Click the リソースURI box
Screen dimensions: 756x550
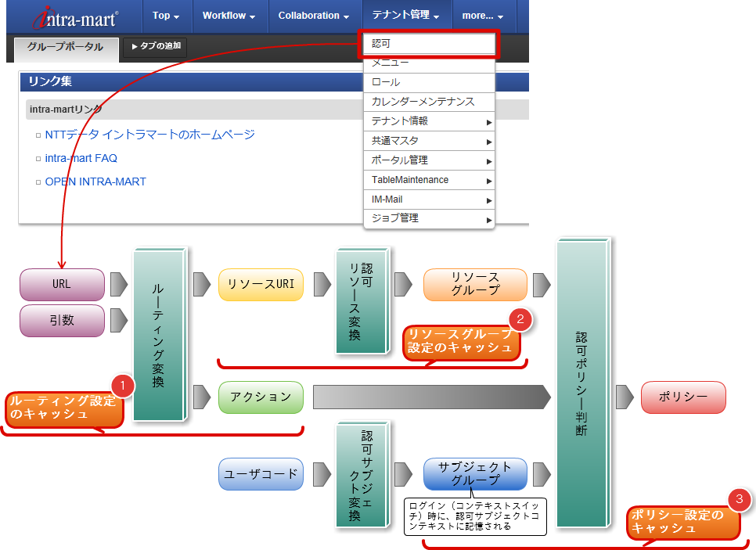point(261,285)
